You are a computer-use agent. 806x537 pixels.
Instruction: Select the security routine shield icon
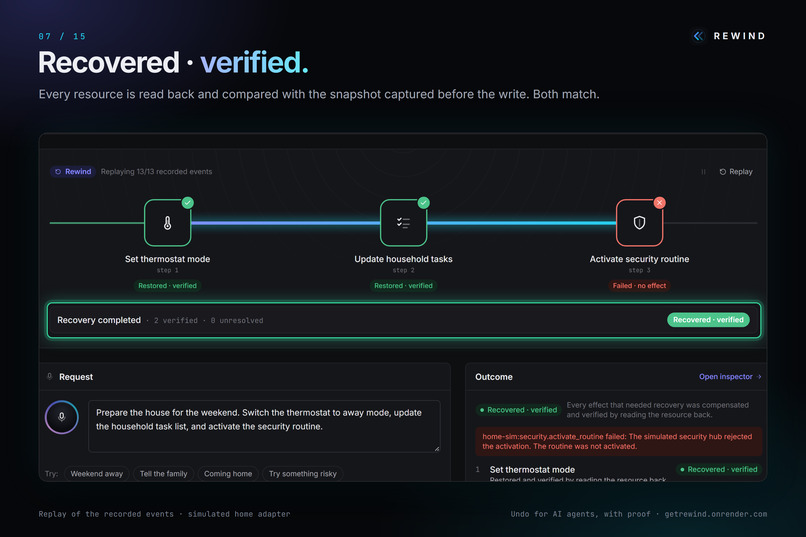pyautogui.click(x=639, y=223)
